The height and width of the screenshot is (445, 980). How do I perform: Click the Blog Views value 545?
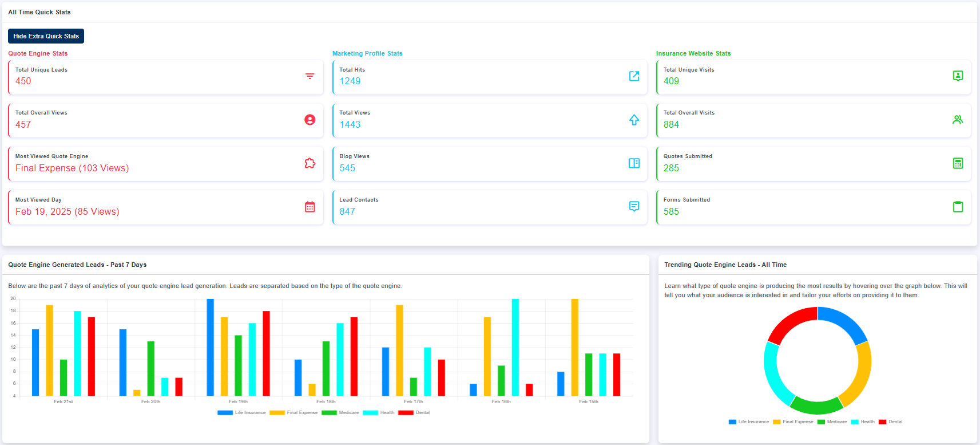click(347, 168)
